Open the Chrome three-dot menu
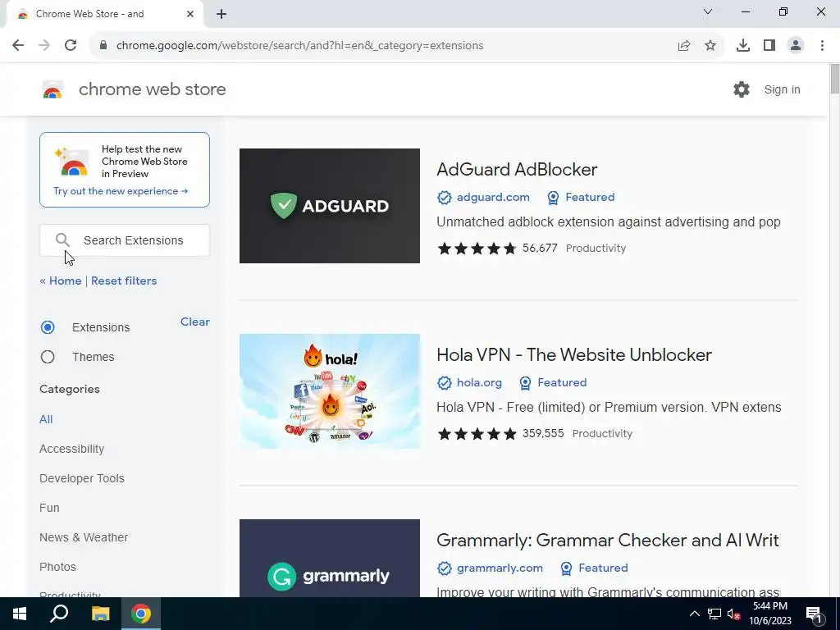This screenshot has height=630, width=840. [822, 46]
